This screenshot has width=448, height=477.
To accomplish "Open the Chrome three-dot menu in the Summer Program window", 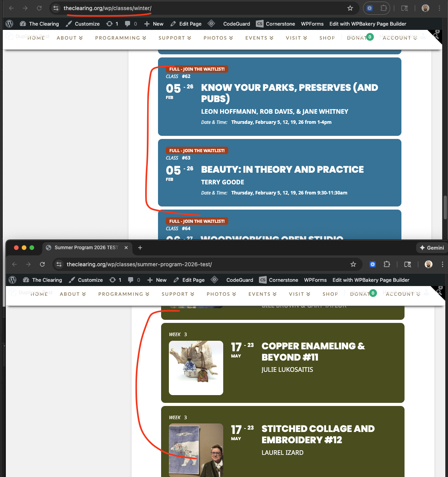I will [x=442, y=264].
